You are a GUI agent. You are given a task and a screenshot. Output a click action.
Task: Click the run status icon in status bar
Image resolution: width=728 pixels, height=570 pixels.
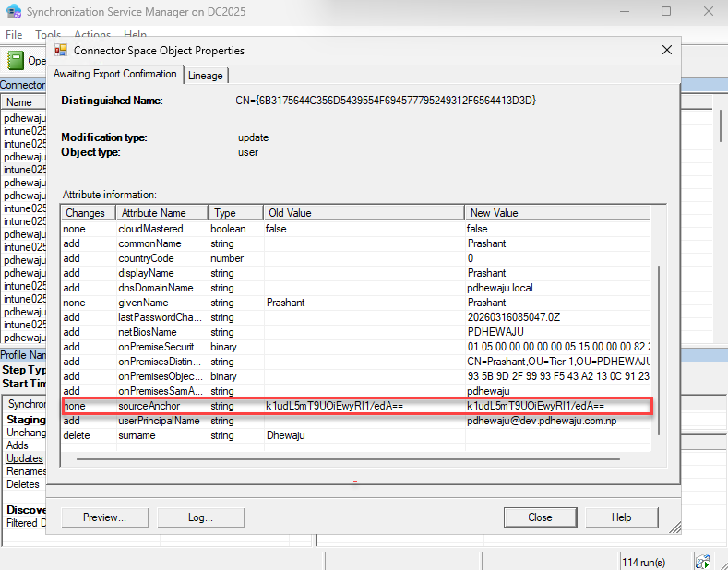click(x=703, y=561)
